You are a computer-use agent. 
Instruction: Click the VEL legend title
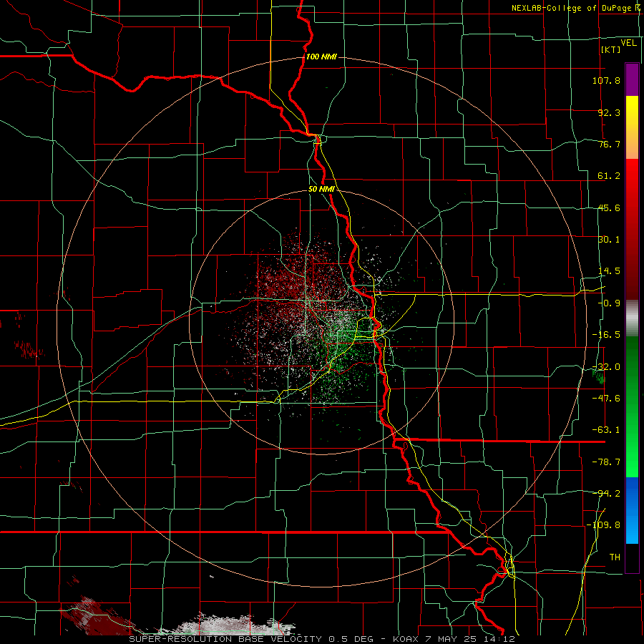tap(628, 43)
